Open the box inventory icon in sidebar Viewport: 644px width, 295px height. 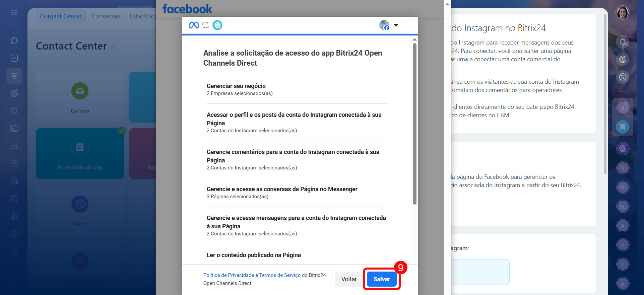pyautogui.click(x=14, y=163)
